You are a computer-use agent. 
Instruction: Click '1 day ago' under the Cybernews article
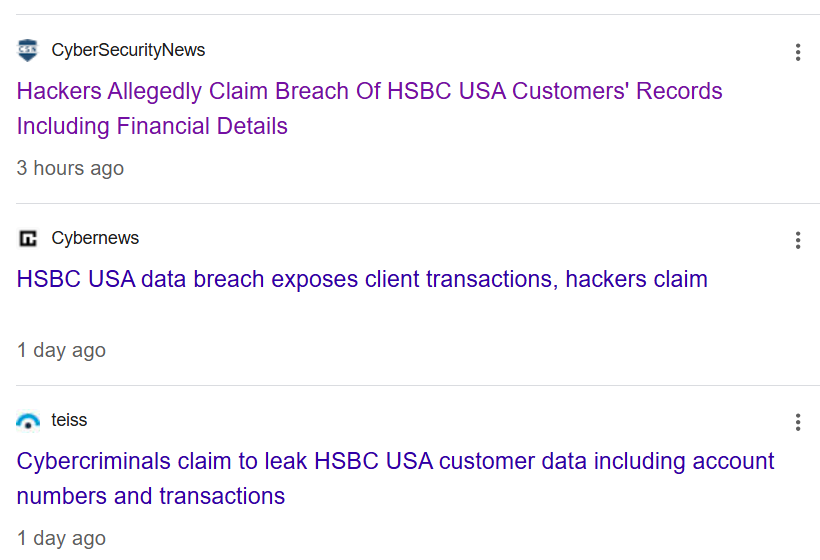[61, 350]
